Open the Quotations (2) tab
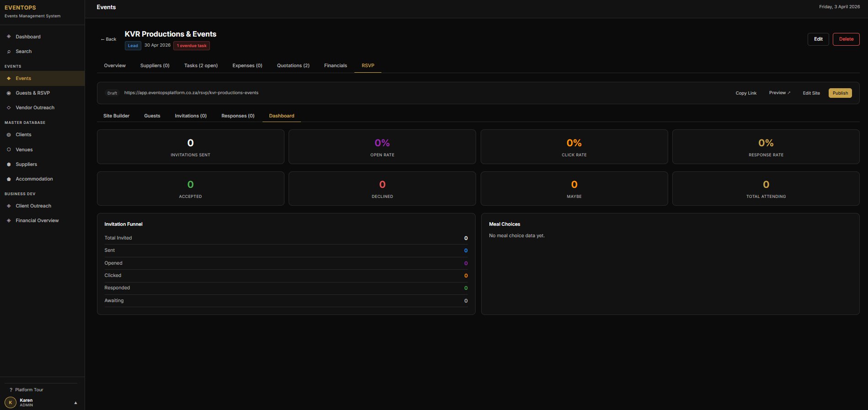The height and width of the screenshot is (410, 868). click(293, 66)
